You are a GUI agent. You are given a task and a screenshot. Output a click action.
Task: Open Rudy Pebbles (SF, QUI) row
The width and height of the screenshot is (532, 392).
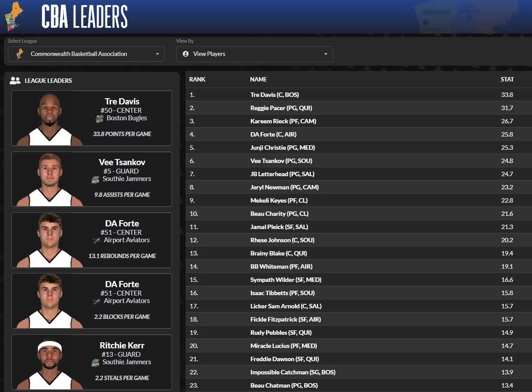coord(359,333)
